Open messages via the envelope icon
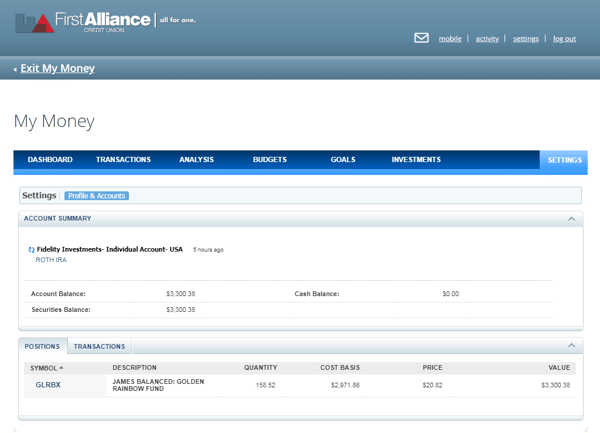Image resolution: width=600 pixels, height=433 pixels. point(421,38)
